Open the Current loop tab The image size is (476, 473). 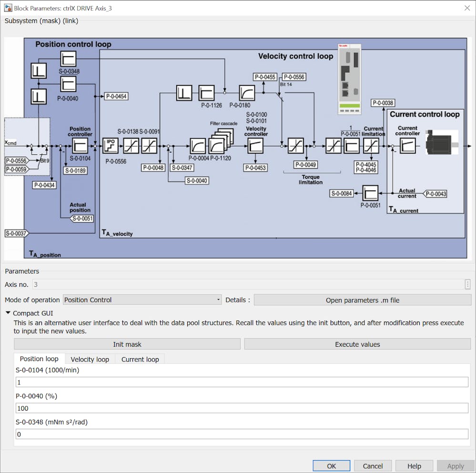(140, 359)
